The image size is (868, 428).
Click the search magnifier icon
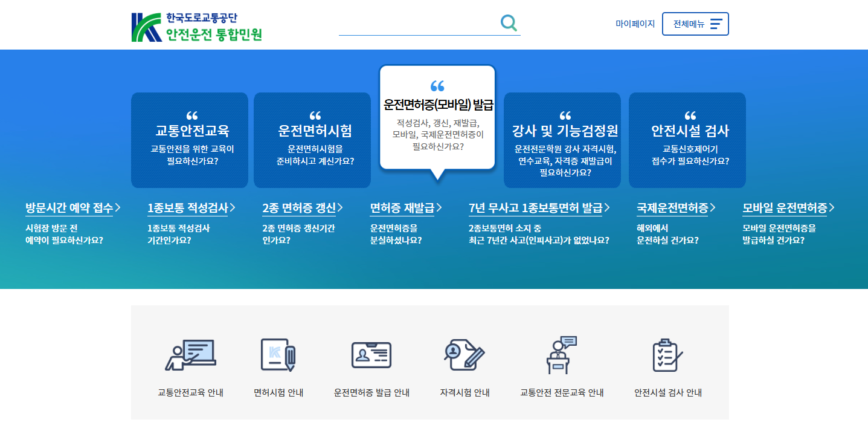(x=508, y=22)
